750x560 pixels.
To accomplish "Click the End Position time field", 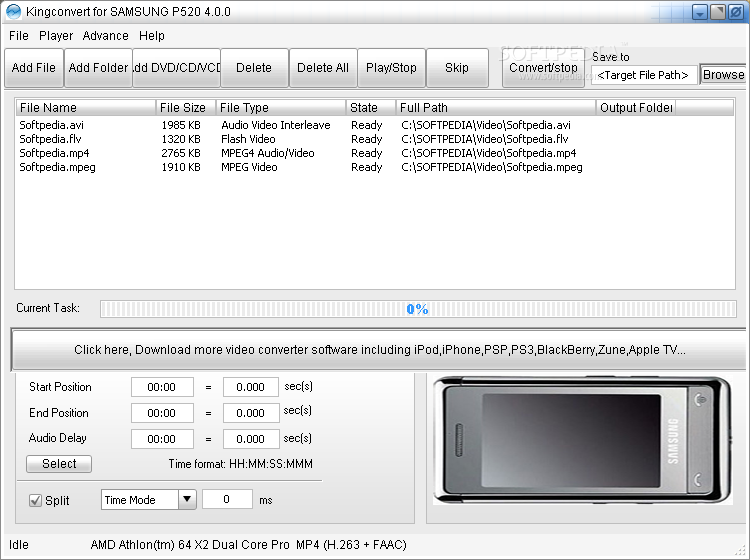I will 162,413.
